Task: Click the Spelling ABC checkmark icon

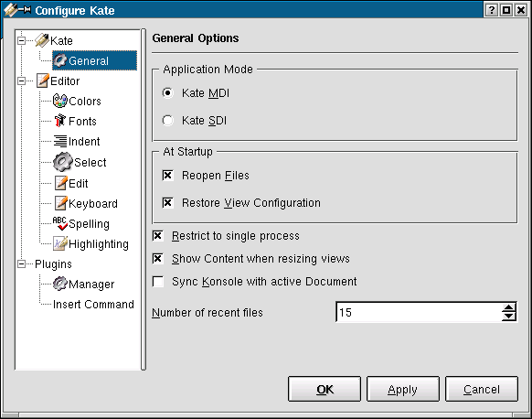Action: 60,223
